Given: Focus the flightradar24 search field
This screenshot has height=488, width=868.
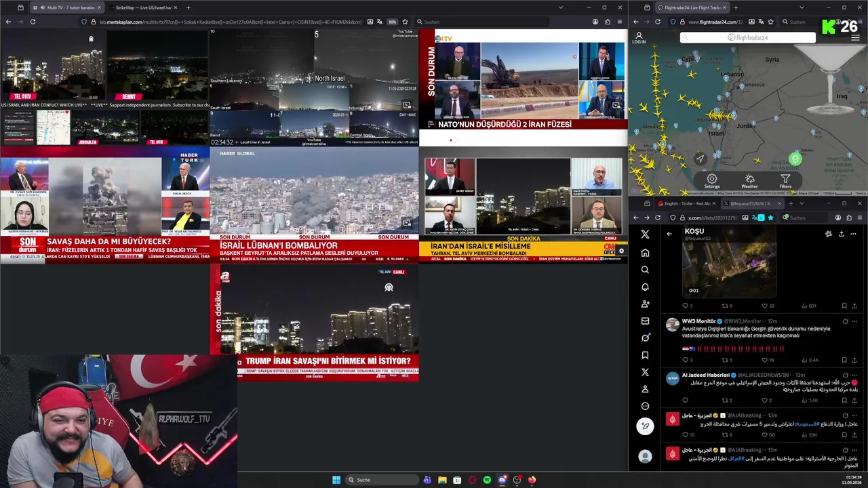Looking at the screenshot, I should click(747, 38).
